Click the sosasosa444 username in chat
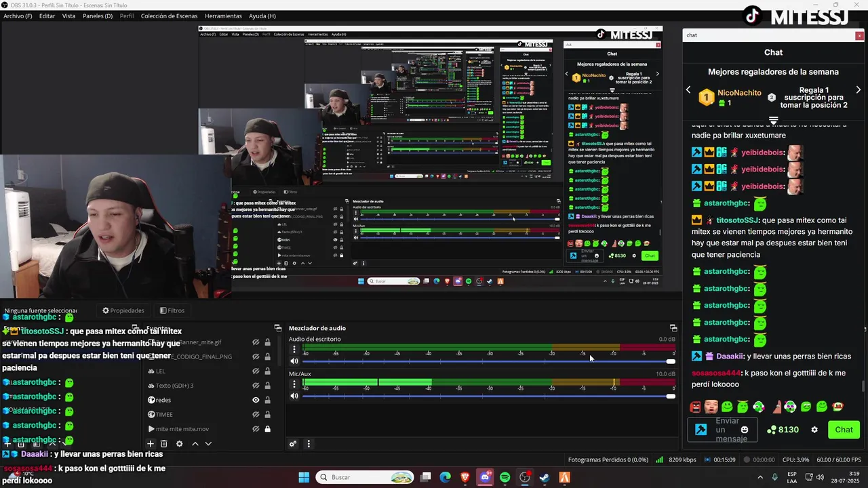The width and height of the screenshot is (868, 488). (x=716, y=373)
